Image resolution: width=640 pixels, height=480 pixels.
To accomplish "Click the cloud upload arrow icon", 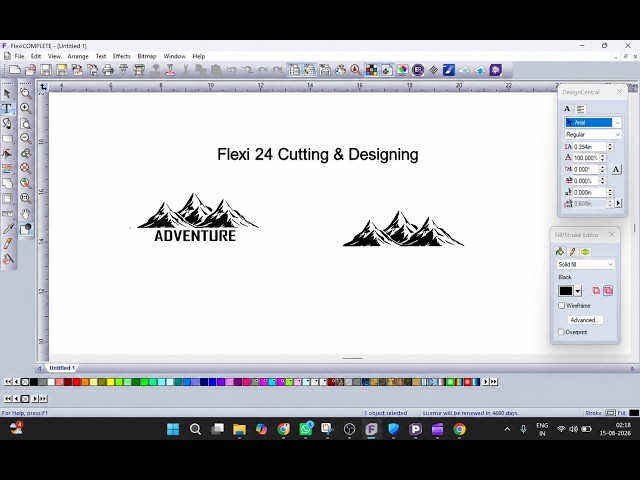I will coord(480,70).
